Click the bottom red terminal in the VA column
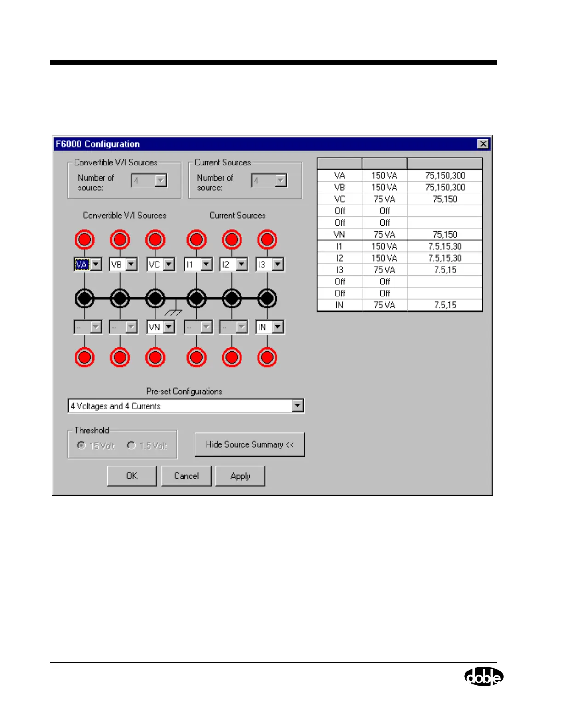Image resolution: width=563 pixels, height=728 pixels. tap(85, 358)
